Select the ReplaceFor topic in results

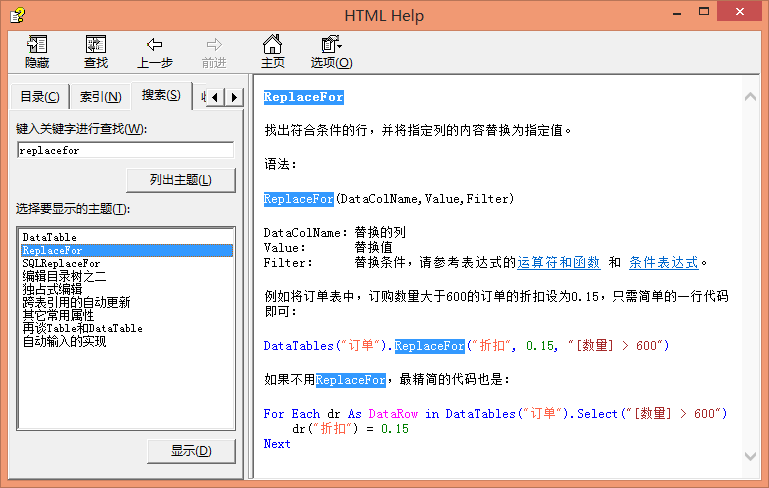127,251
